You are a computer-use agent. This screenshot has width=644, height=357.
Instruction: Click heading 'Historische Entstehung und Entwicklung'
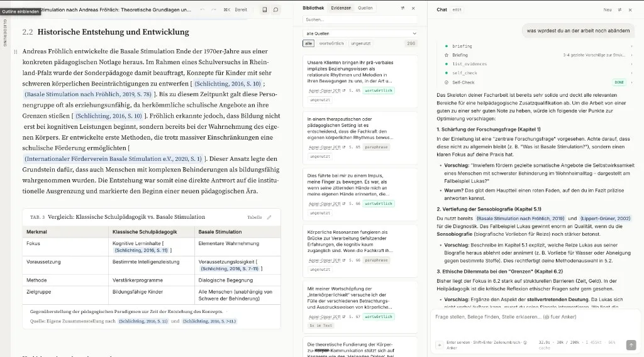(113, 32)
